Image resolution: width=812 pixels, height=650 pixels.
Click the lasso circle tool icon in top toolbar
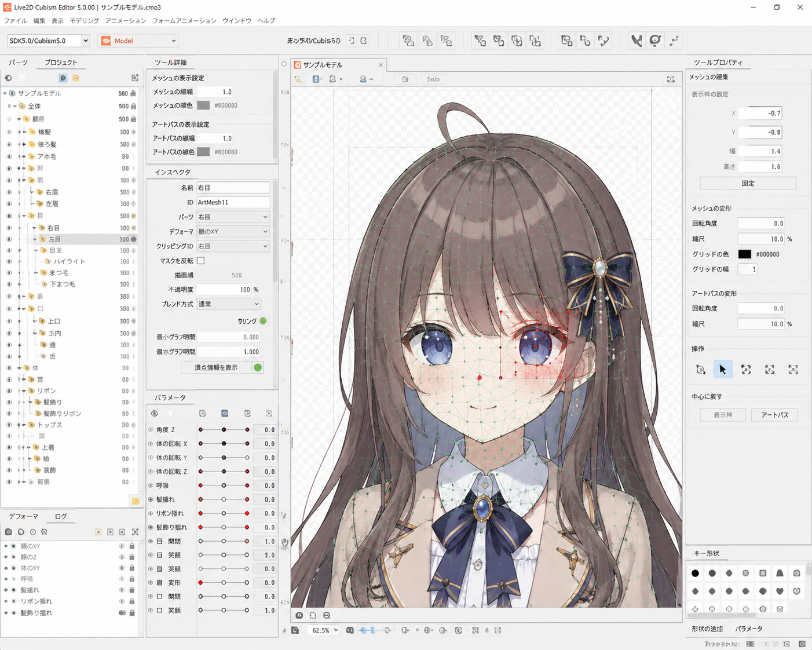click(655, 41)
